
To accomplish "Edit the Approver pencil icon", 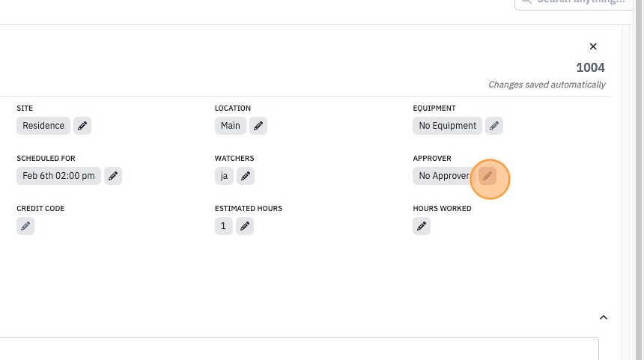I will (487, 176).
